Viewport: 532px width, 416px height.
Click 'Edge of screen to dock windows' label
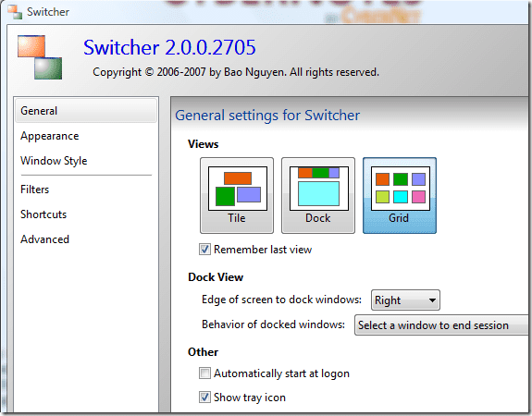pyautogui.click(x=281, y=300)
